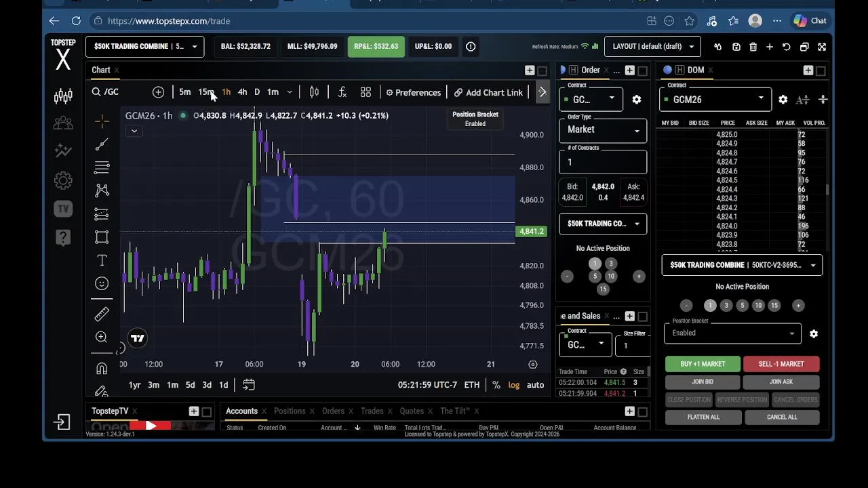The width and height of the screenshot is (868, 488).
Task: Open chart settings gear near price axis
Action: click(533, 365)
